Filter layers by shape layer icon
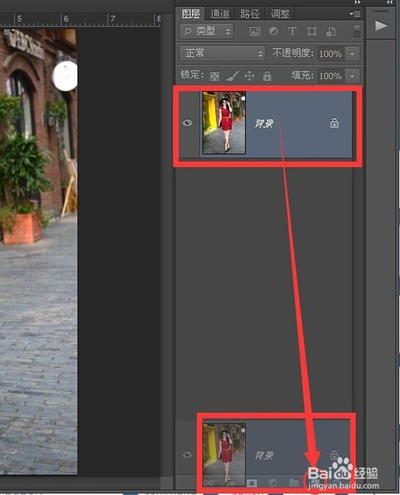Image resolution: width=400 pixels, height=495 pixels. [312, 31]
